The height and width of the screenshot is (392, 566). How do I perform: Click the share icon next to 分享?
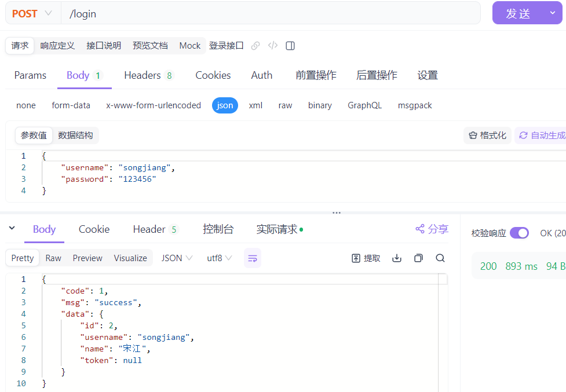point(420,229)
